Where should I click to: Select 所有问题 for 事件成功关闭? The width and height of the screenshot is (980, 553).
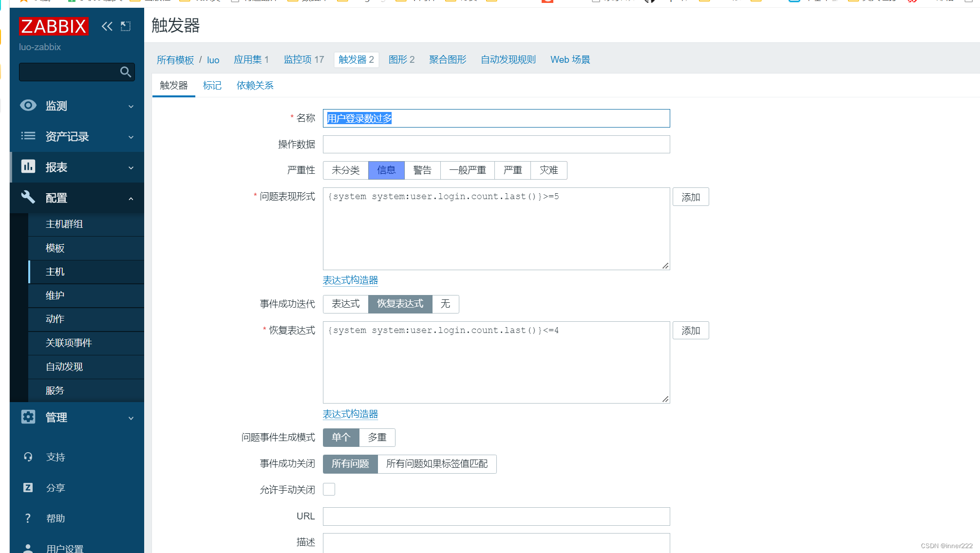[x=350, y=463]
